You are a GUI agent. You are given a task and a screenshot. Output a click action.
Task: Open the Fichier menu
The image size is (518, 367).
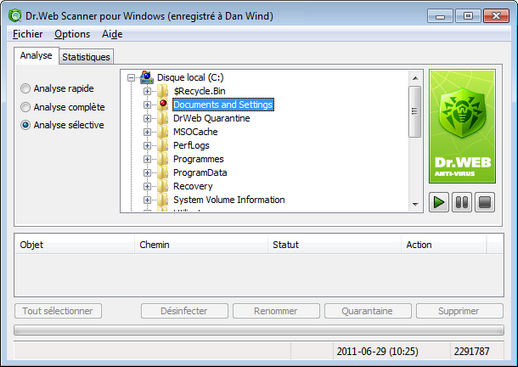(28, 34)
